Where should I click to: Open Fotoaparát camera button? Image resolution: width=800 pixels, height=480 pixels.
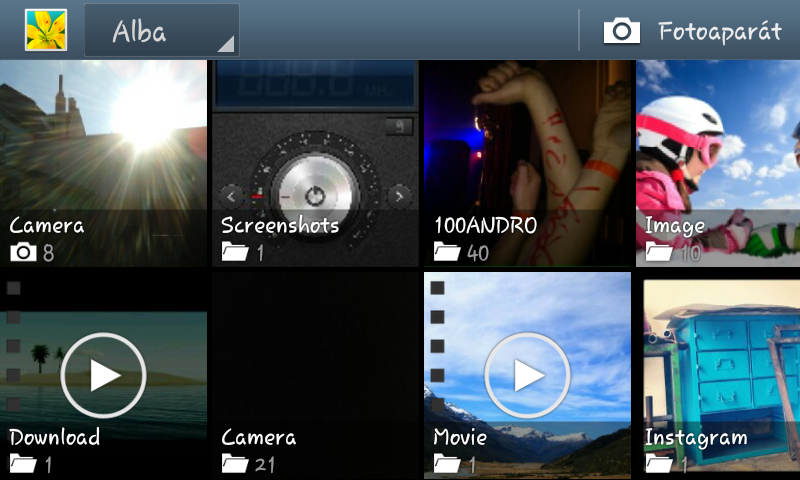[x=718, y=31]
